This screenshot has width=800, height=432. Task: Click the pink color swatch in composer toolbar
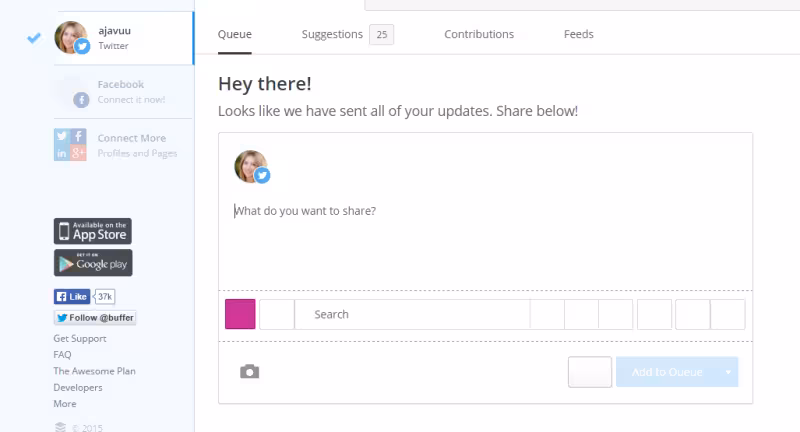click(x=240, y=314)
